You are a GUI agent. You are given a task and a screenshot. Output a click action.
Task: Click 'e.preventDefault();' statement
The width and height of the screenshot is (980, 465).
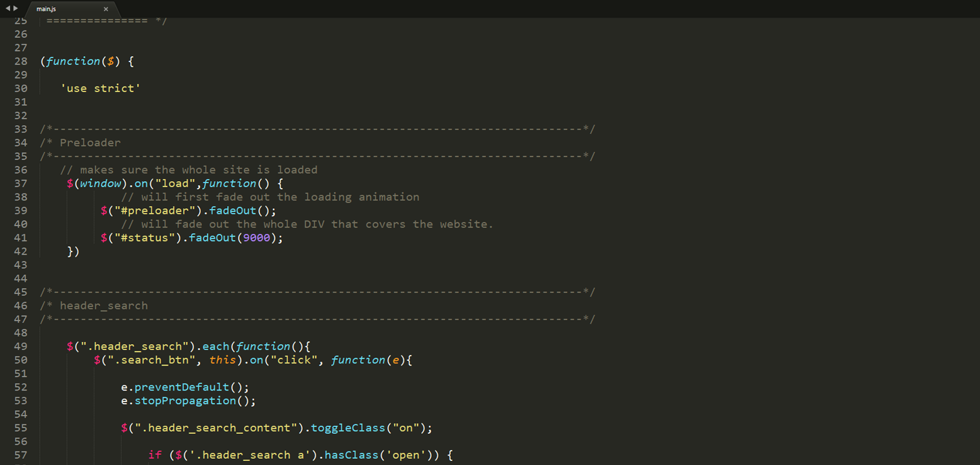click(185, 387)
